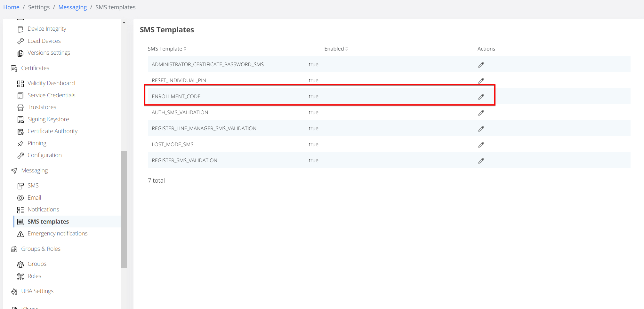Click the Home breadcrumb link
Screen dimensions: 644x309
tap(11, 7)
